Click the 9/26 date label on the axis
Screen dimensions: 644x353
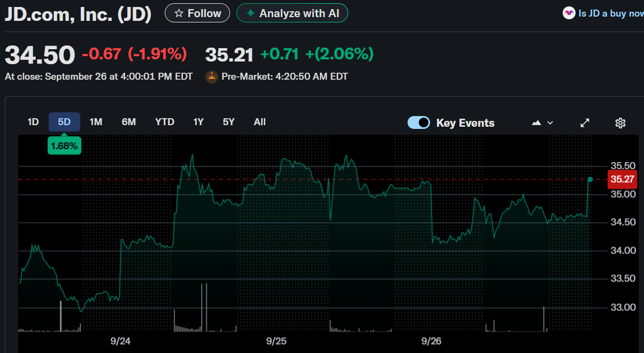click(x=432, y=341)
